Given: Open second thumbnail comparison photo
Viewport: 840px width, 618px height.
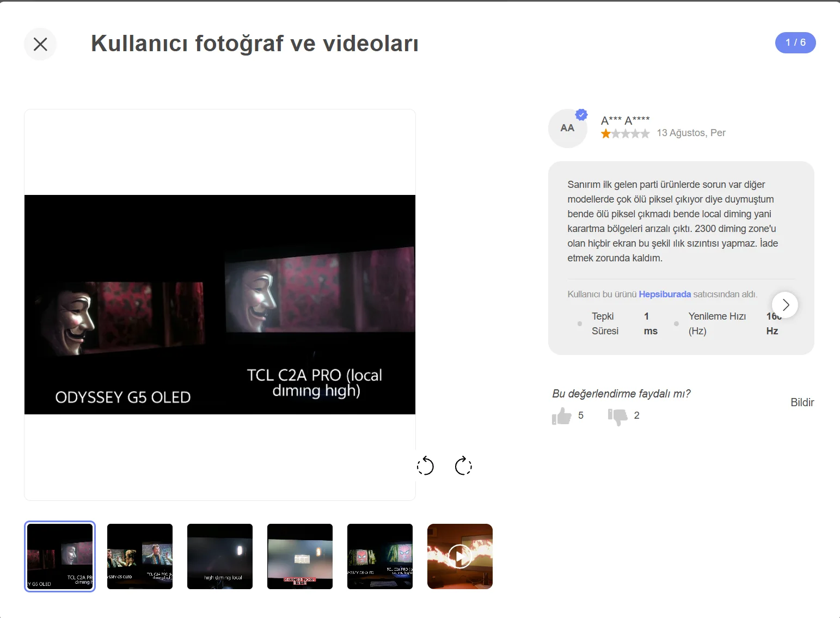Looking at the screenshot, I should pos(140,556).
